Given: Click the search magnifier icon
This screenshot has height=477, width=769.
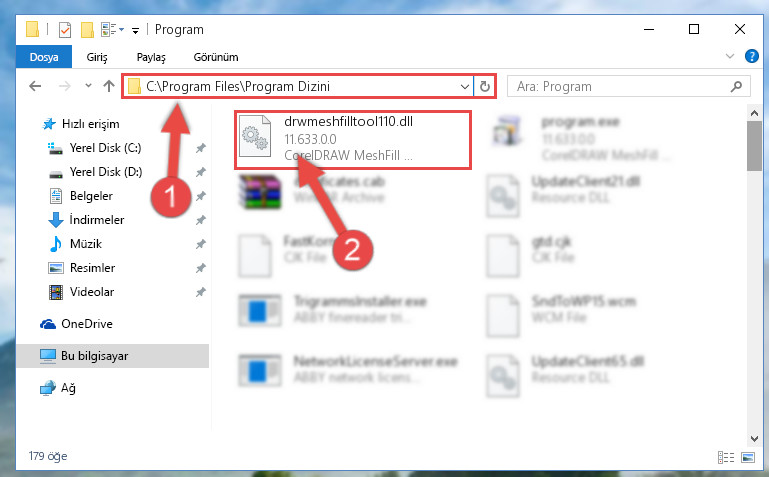Looking at the screenshot, I should 736,87.
